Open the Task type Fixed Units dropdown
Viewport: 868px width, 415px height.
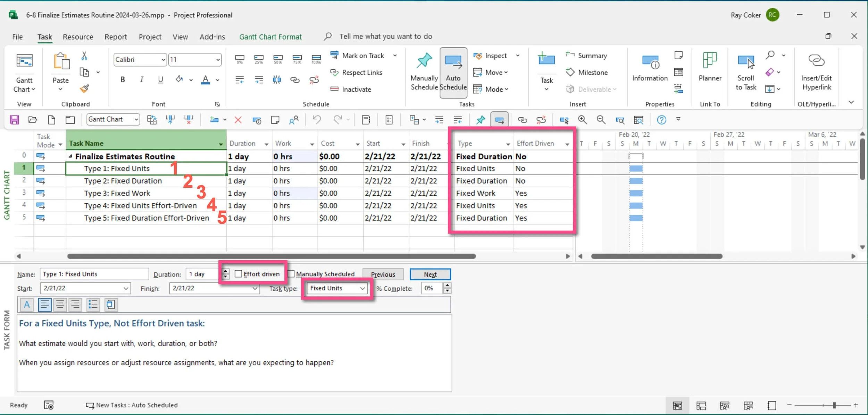point(362,288)
